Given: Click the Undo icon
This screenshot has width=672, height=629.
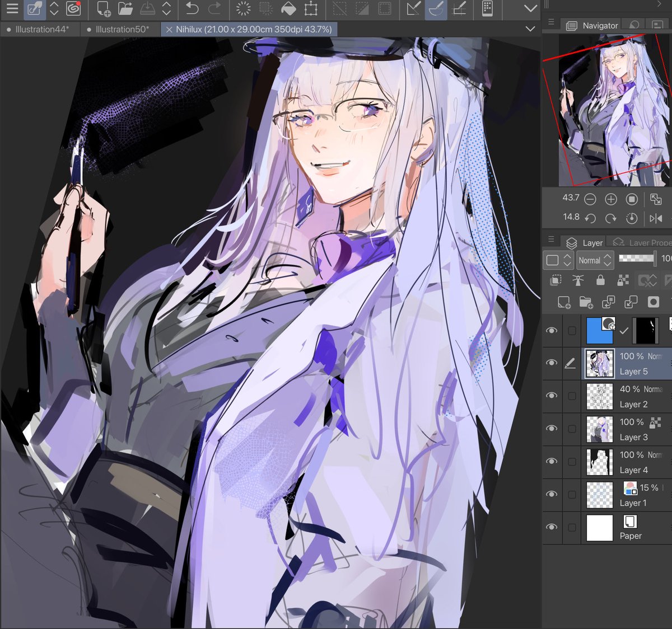Looking at the screenshot, I should 193,9.
